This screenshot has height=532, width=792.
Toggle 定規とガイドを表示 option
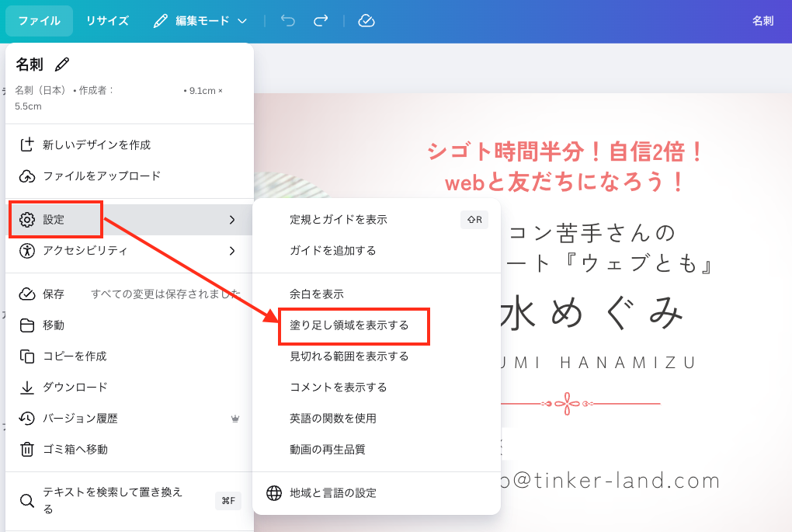coord(339,220)
